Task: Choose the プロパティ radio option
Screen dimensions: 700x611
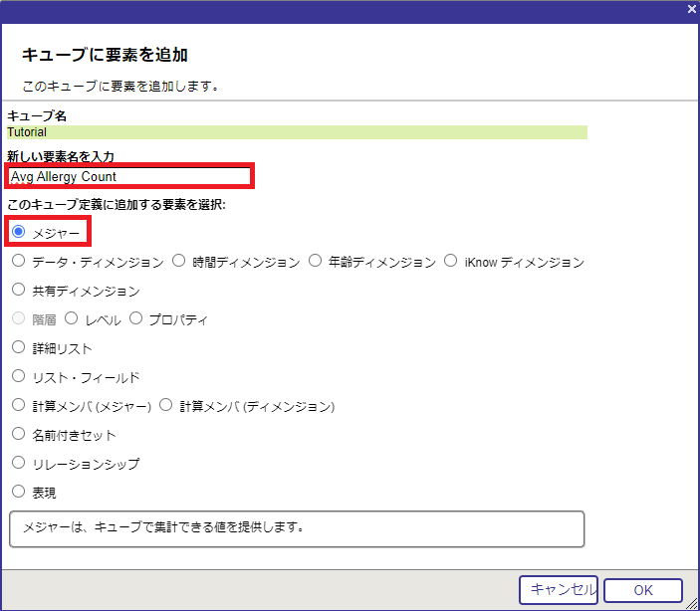Action: [135, 319]
